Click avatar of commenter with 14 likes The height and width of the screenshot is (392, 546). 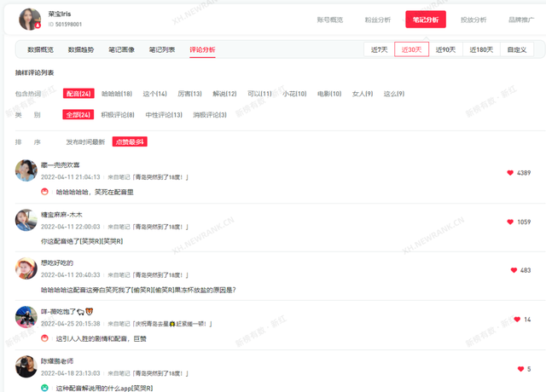point(26,317)
